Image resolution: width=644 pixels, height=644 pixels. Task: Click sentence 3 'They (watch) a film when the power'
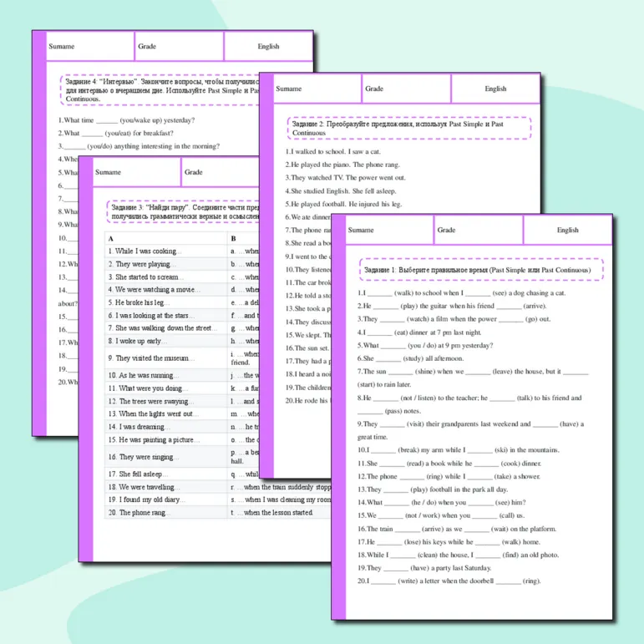(454, 319)
